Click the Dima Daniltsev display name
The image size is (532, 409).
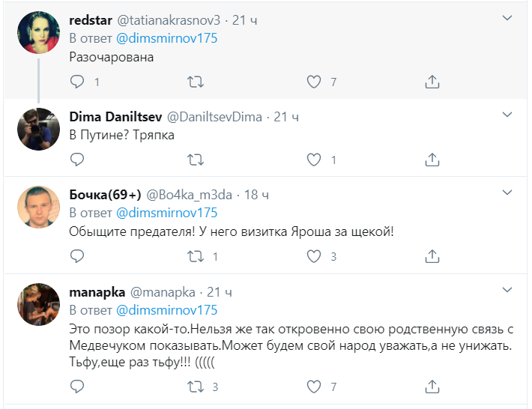113,116
